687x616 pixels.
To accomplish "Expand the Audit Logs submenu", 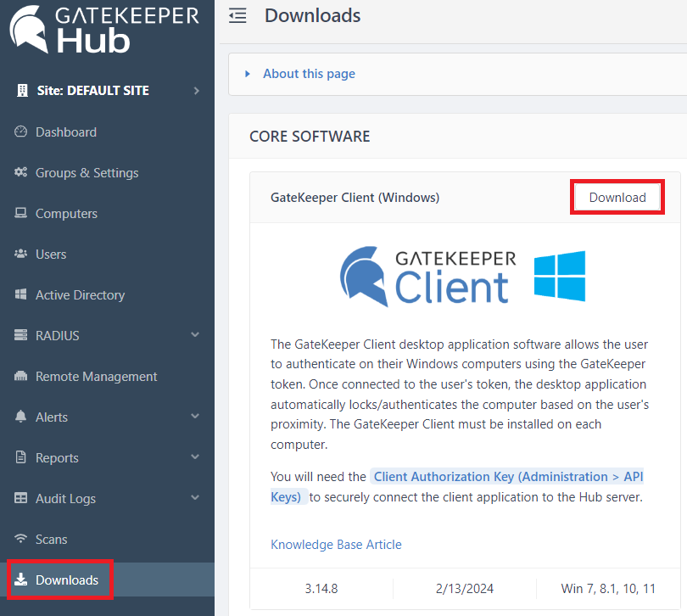I will pos(195,498).
